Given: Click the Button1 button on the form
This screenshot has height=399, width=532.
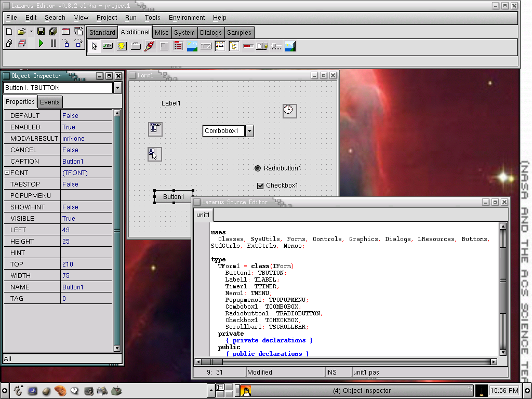Looking at the screenshot, I should click(174, 197).
